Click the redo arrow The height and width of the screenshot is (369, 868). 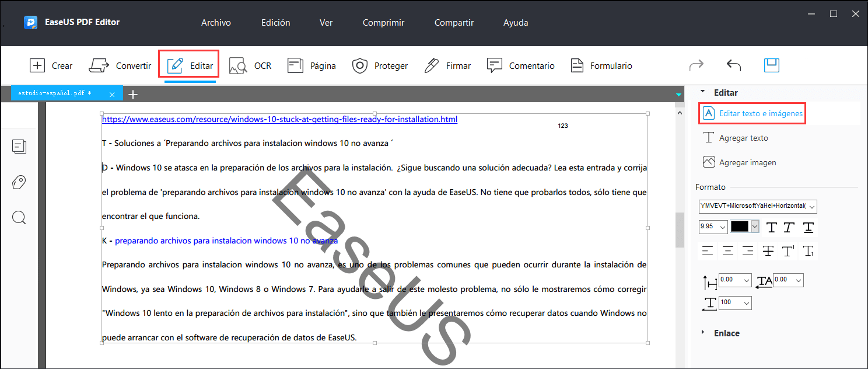pos(696,65)
